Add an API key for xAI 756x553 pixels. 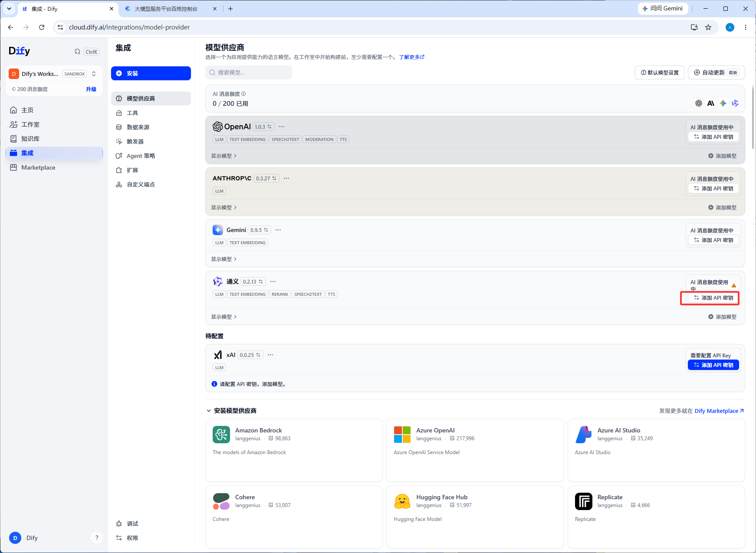tap(713, 365)
